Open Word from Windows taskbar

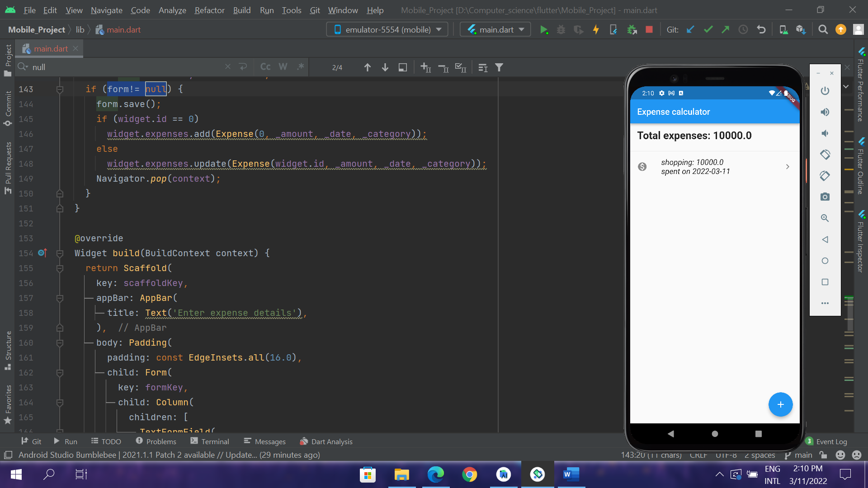[571, 474]
